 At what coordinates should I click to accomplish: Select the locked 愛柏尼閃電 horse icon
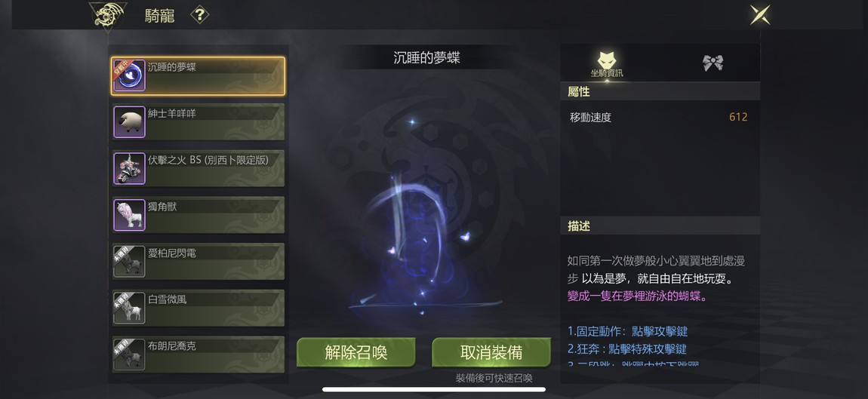pyautogui.click(x=130, y=261)
